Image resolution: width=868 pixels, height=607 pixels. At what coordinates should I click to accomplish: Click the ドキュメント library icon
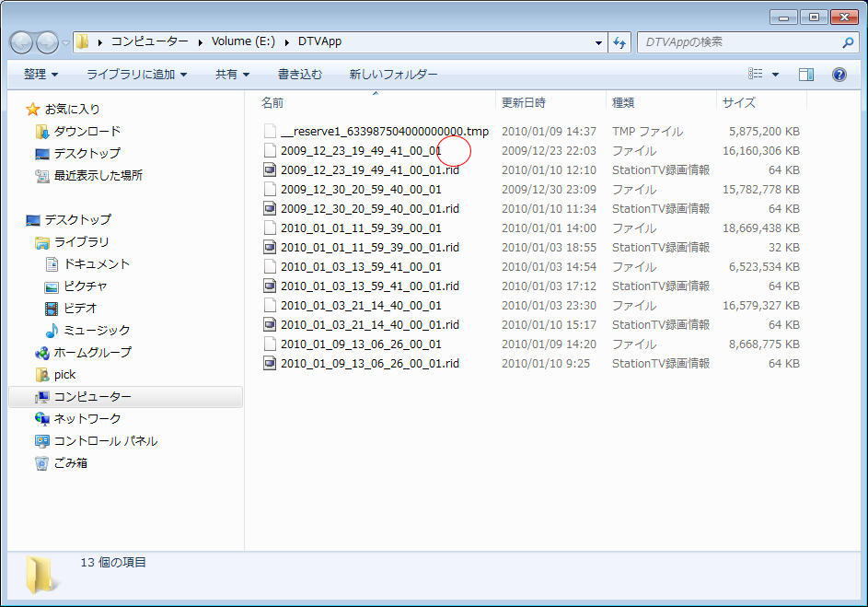[52, 264]
